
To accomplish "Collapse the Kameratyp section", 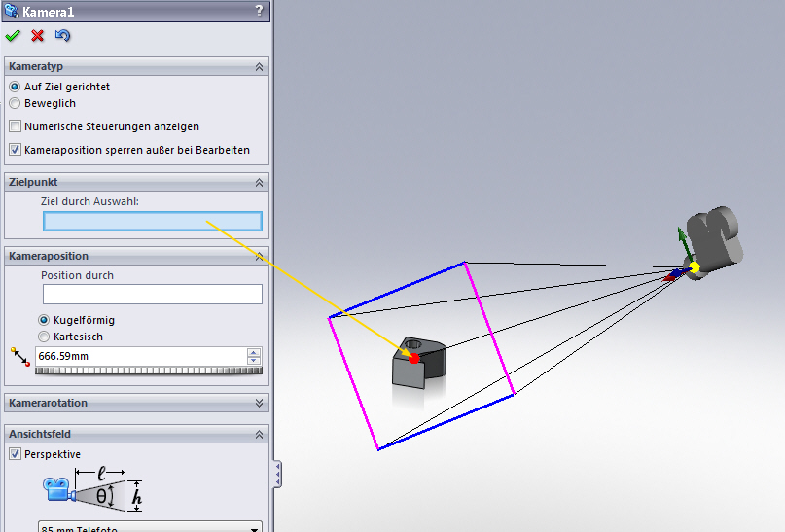I will 259,66.
